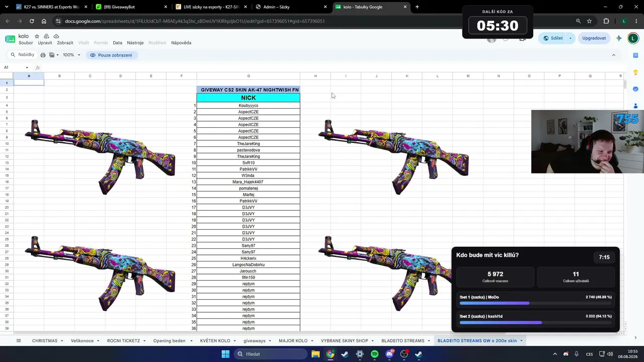Check the cloud save status icon
Screen dimensions: 644x362
(x=56, y=36)
